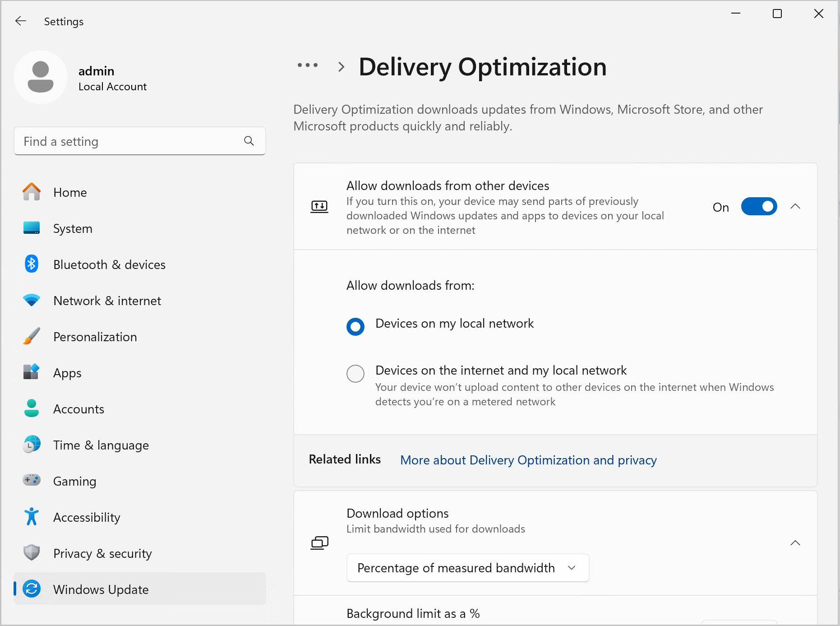Click the Windows Update sync icon
This screenshot has width=840, height=626.
(32, 589)
